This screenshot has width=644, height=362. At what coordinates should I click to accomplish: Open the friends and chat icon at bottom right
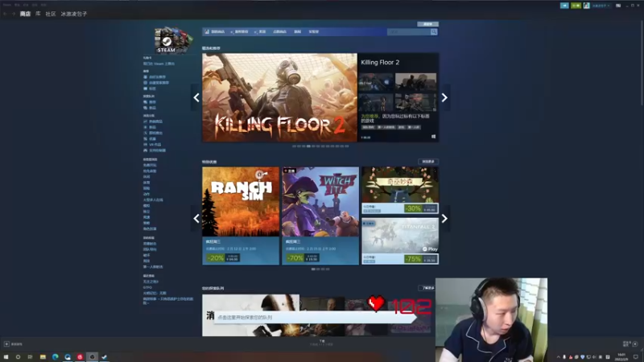coord(635,344)
